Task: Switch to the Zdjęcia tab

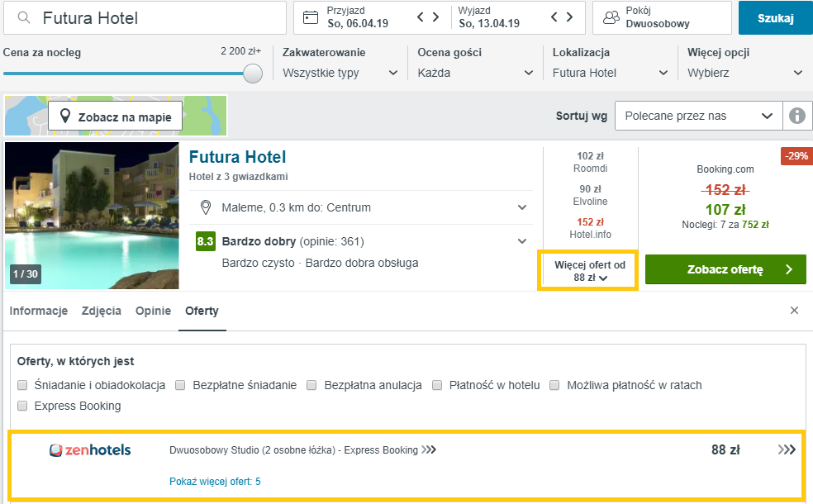Action: [102, 311]
